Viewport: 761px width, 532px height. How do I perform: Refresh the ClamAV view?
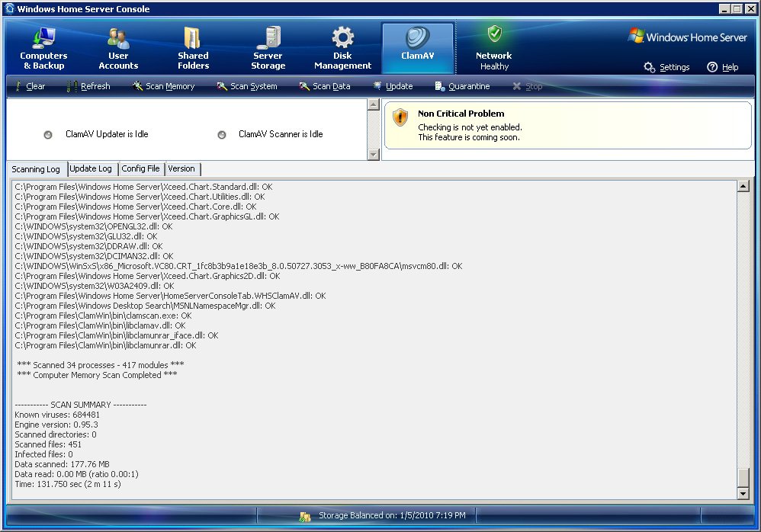point(88,86)
